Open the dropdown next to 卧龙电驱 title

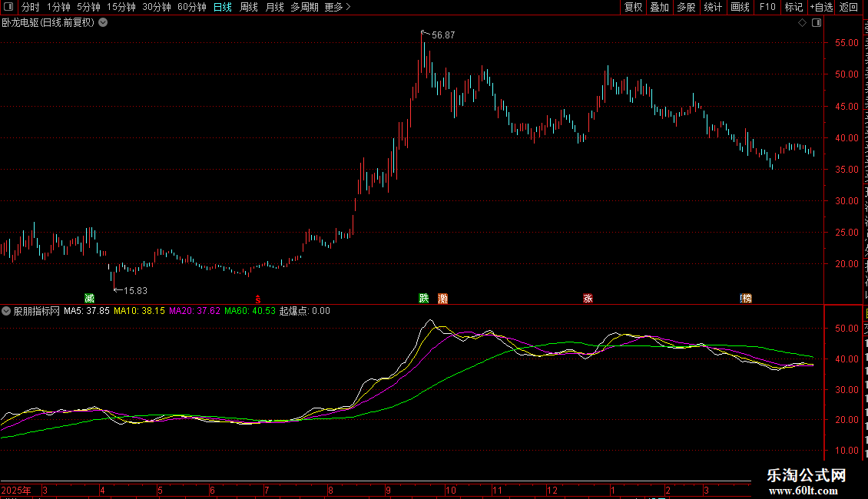tap(103, 23)
